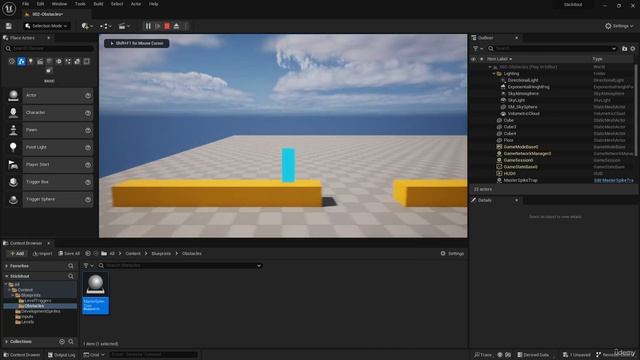This screenshot has width=640, height=360.
Task: Click the Outliner search field
Action: [x=553, y=49]
